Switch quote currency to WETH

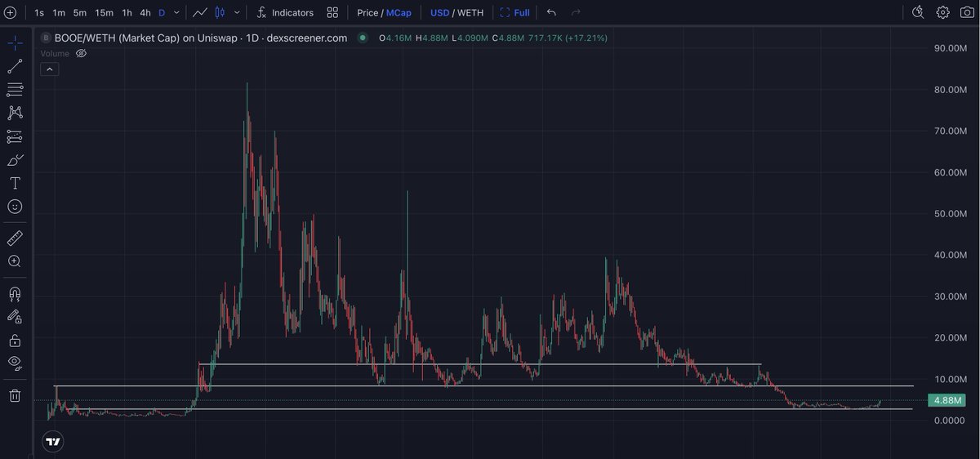(x=470, y=13)
